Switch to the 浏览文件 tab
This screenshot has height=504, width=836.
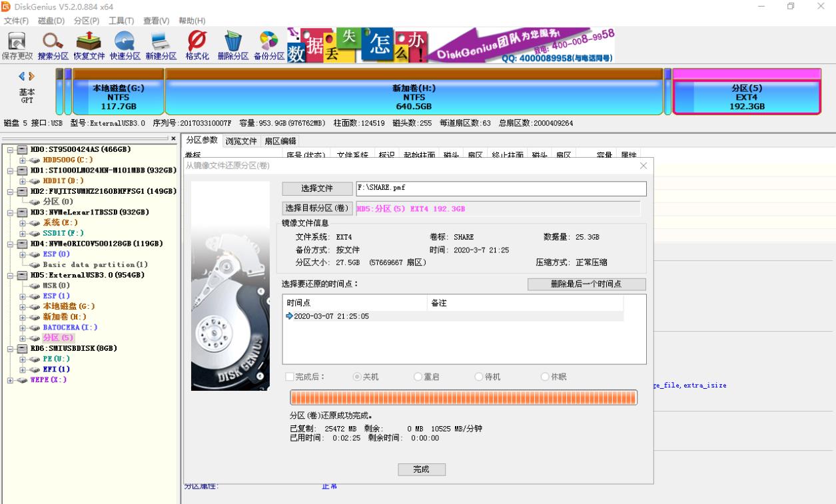[x=242, y=141]
